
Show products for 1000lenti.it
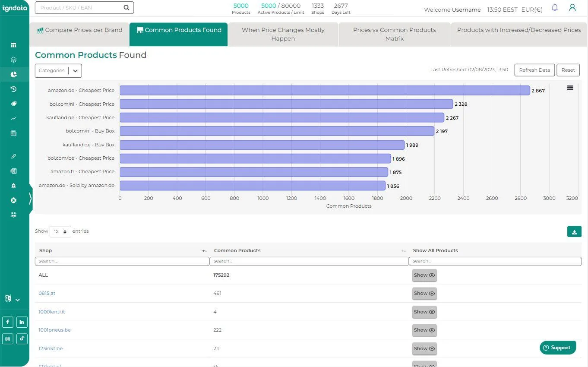424,312
